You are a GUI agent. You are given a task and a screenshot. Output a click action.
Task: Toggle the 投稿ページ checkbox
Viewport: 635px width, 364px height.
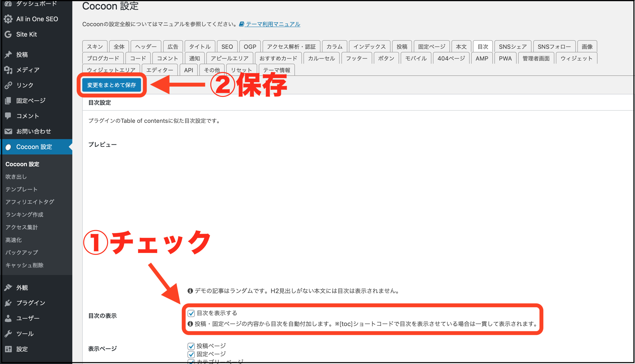191,346
